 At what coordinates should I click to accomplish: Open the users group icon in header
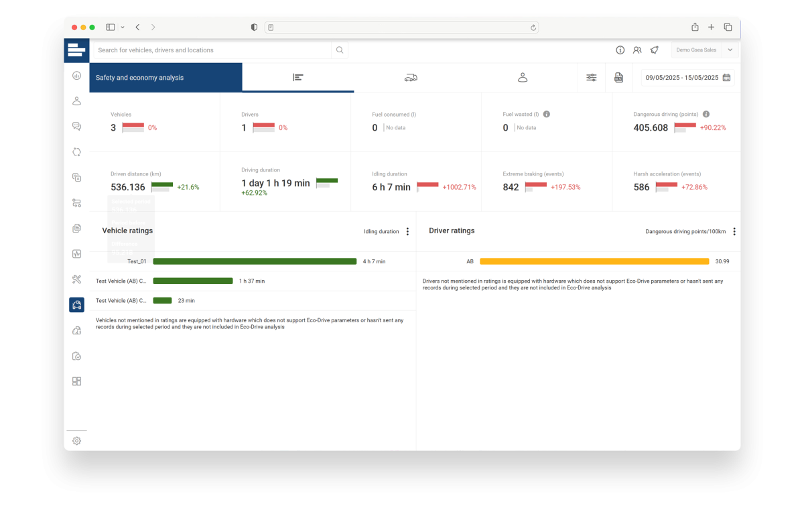(637, 50)
